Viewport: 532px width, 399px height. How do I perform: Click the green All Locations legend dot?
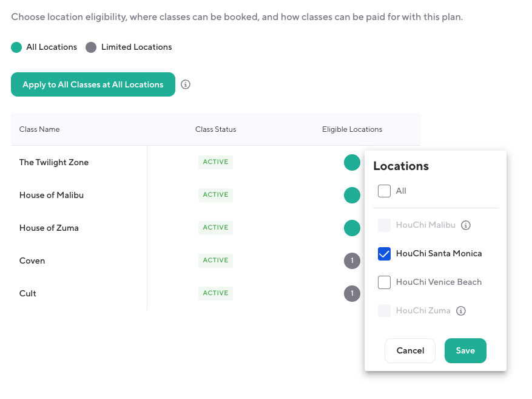click(x=16, y=47)
